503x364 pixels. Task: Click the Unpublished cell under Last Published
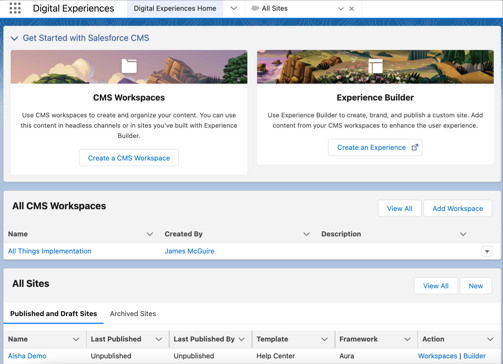[x=111, y=356]
